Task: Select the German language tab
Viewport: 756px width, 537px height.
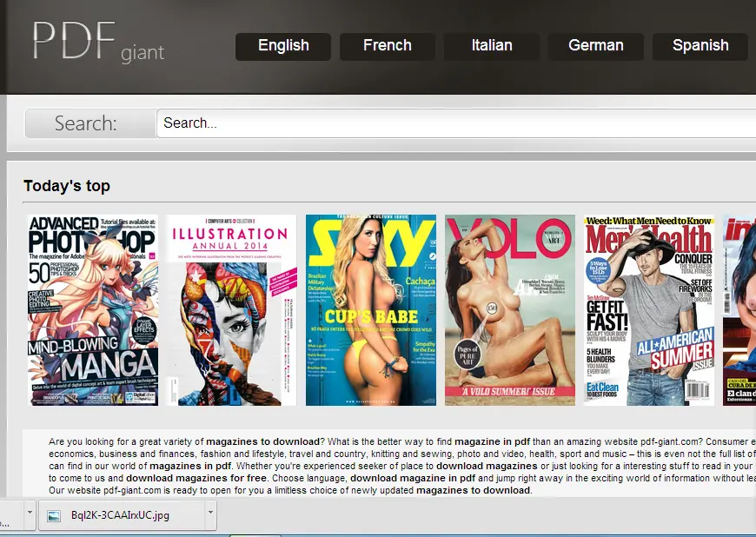Action: [595, 46]
